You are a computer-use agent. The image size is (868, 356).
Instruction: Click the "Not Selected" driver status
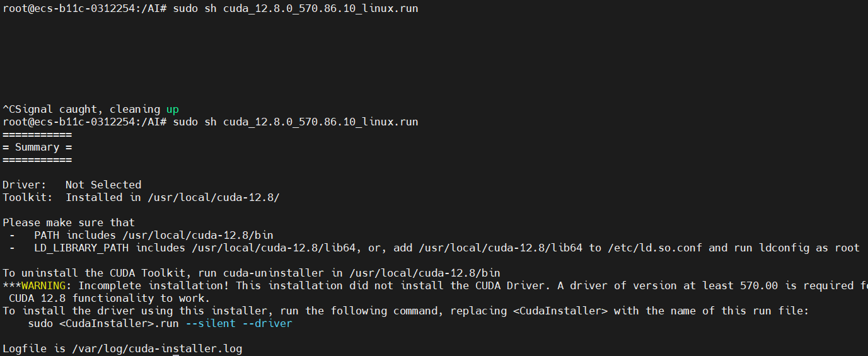(103, 185)
